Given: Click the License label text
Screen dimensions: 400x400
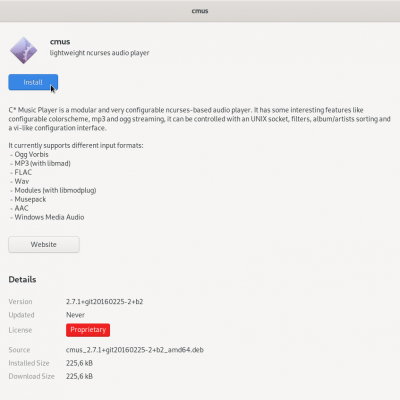Looking at the screenshot, I should 20,330.
